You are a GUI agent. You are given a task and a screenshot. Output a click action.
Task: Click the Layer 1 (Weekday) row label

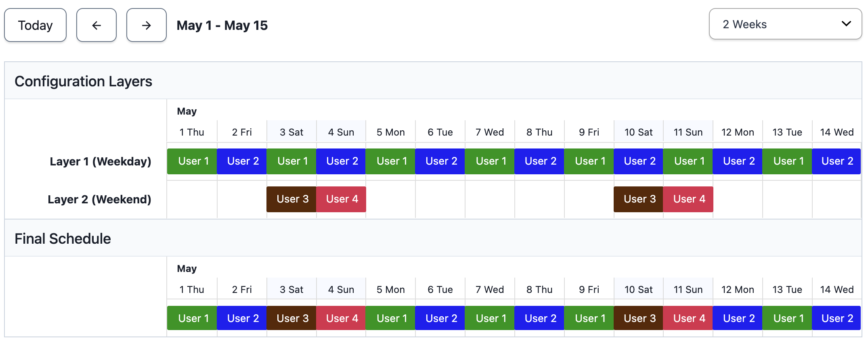pos(100,161)
